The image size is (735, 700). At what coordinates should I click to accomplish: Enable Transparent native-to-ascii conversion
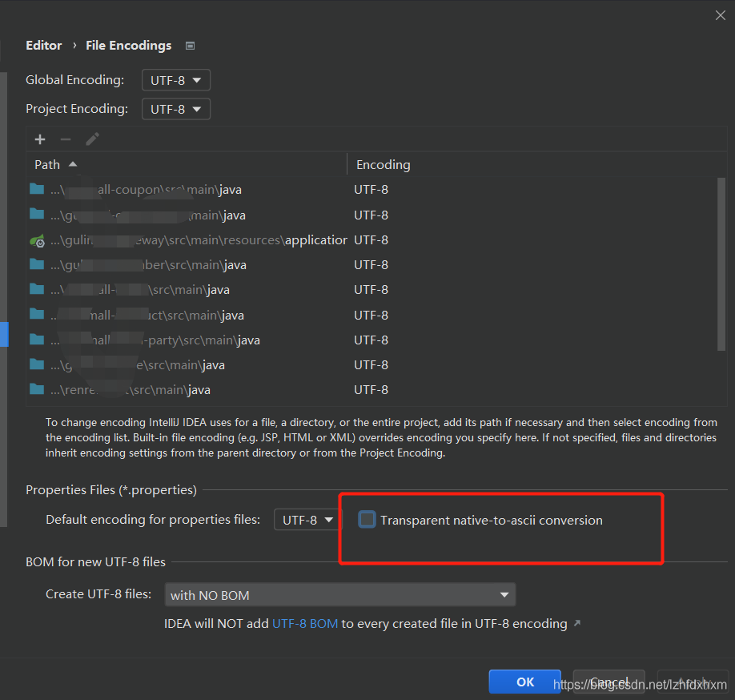367,519
